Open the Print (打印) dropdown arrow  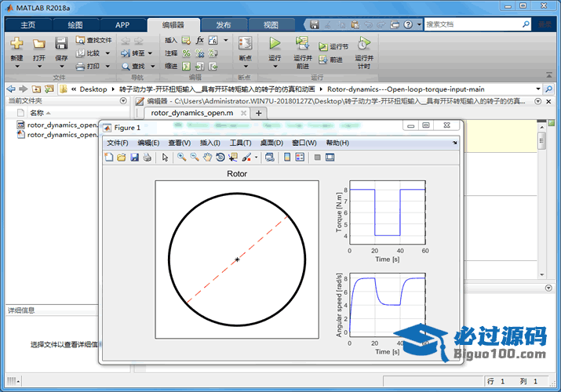coord(107,66)
